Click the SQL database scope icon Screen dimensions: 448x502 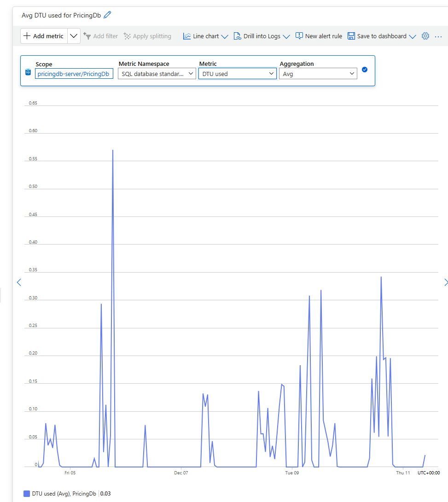pyautogui.click(x=28, y=72)
